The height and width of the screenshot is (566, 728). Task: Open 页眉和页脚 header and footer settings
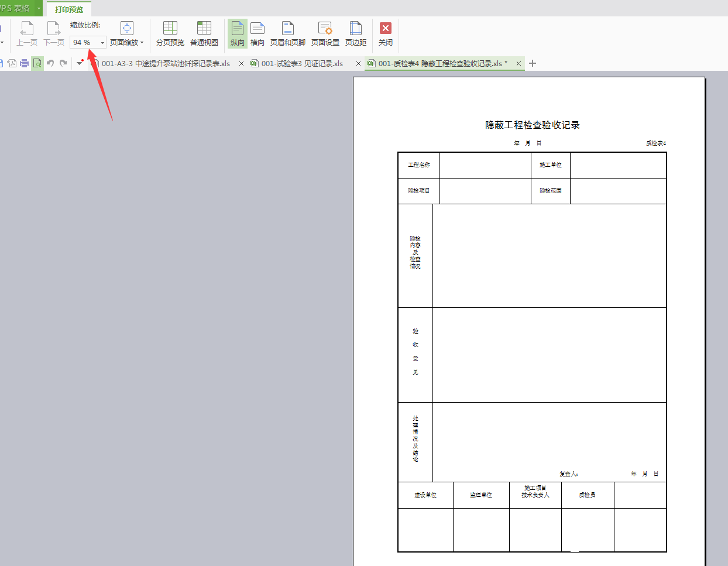pos(287,33)
